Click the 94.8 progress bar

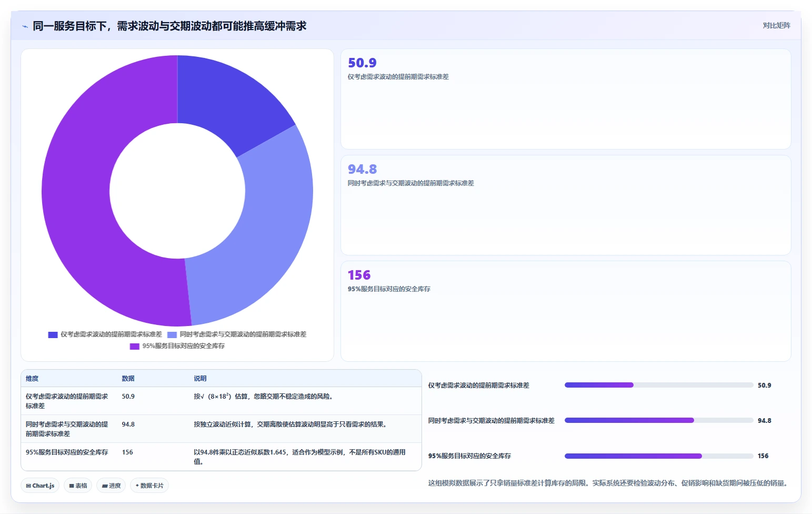[x=659, y=420]
